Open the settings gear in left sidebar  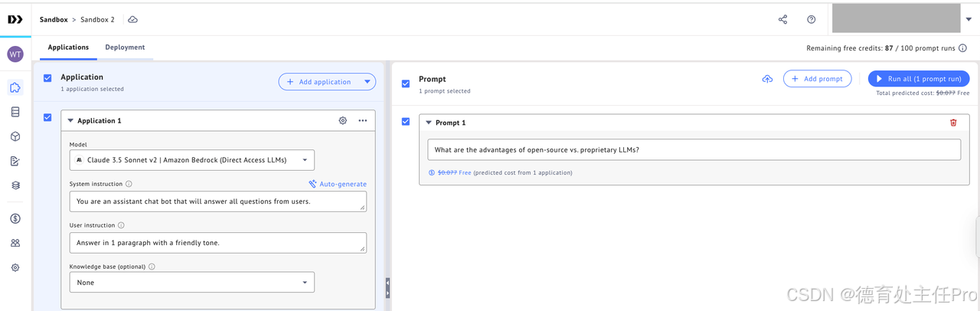tap(15, 268)
